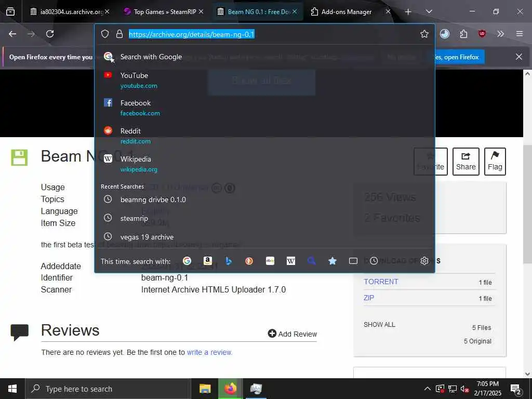Screen dimensions: 532x399
Task: Search this time with Bing icon
Action: (229, 261)
